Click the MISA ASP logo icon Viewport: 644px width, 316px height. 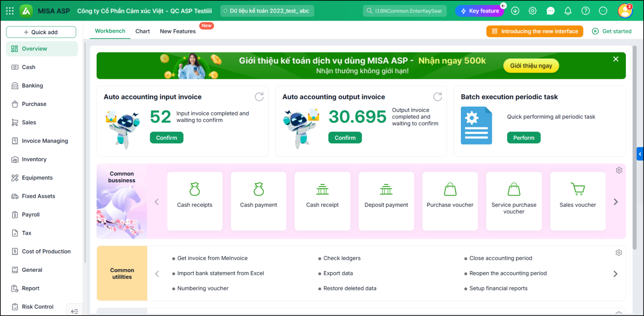26,11
